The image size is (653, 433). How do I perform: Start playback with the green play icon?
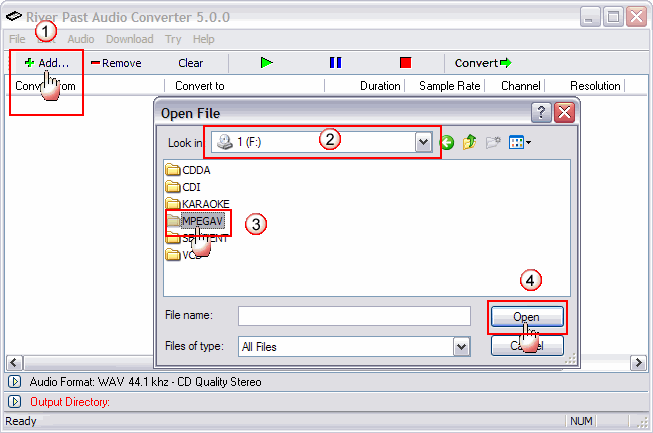click(x=267, y=63)
